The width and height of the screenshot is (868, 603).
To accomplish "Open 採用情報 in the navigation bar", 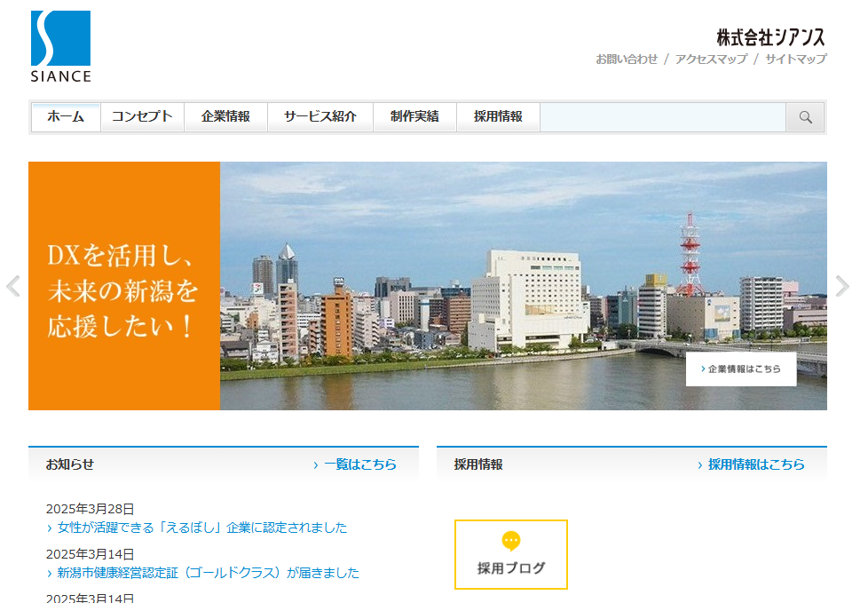I will coord(498,117).
